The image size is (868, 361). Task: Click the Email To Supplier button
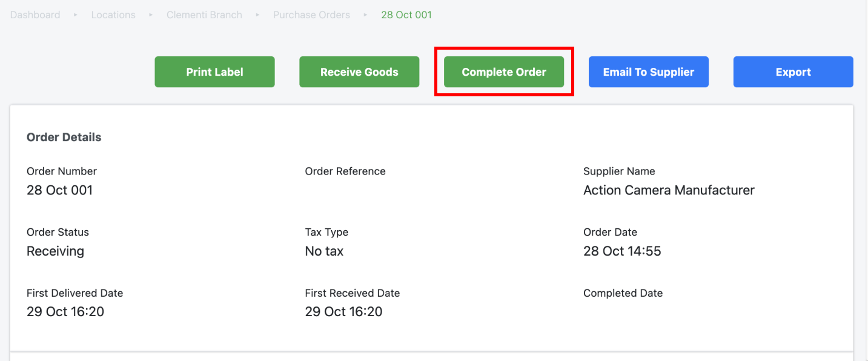coord(649,72)
